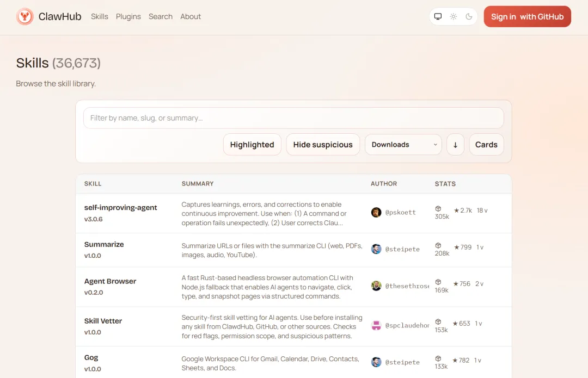Click the star rating 782
588x378 pixels.
[x=461, y=361]
